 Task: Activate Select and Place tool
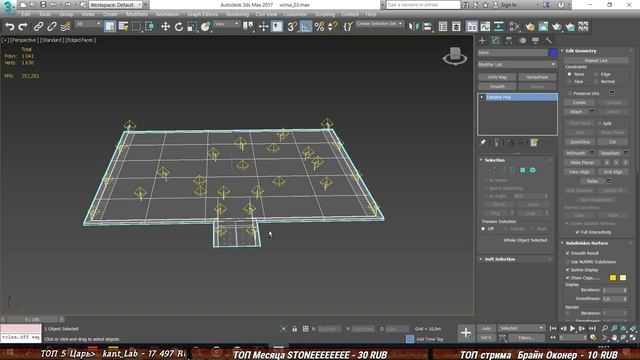click(206, 27)
